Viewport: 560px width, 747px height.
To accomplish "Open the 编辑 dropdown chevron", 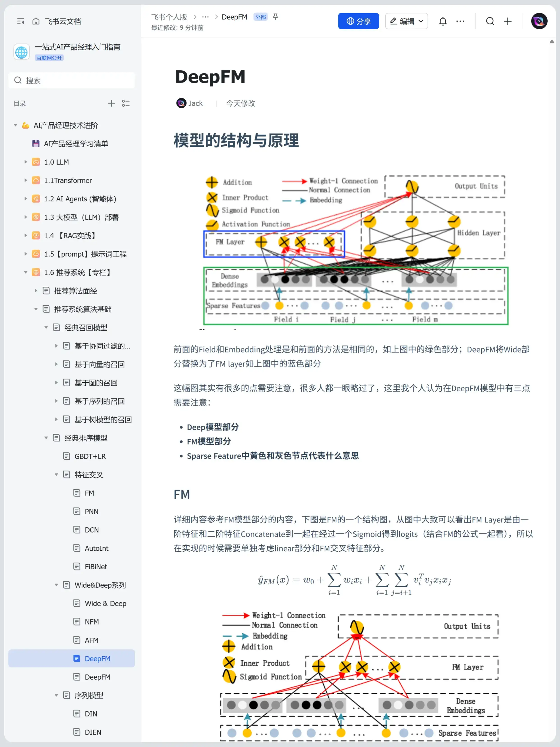I will [421, 21].
